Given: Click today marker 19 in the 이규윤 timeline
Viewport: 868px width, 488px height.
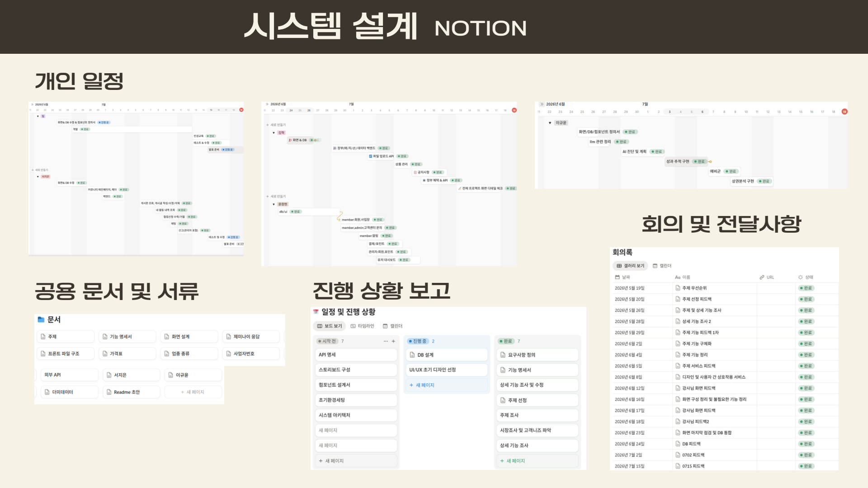Looking at the screenshot, I should pyautogui.click(x=844, y=112).
